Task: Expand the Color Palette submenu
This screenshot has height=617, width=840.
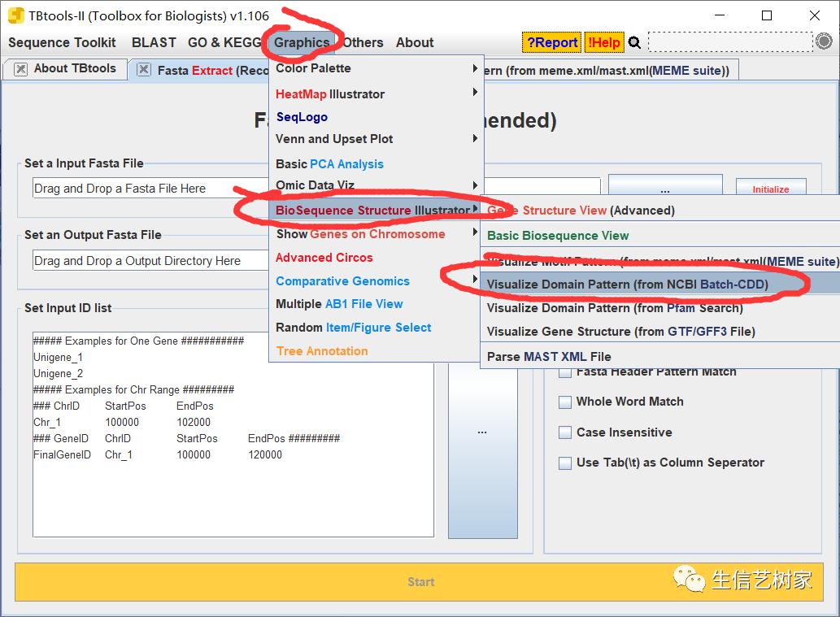Action: point(376,68)
